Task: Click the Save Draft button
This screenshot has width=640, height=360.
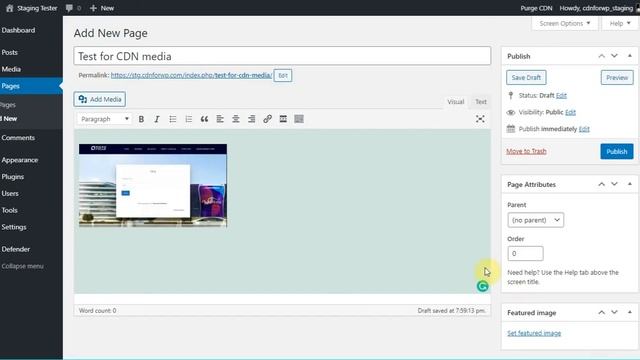Action: [x=526, y=78]
